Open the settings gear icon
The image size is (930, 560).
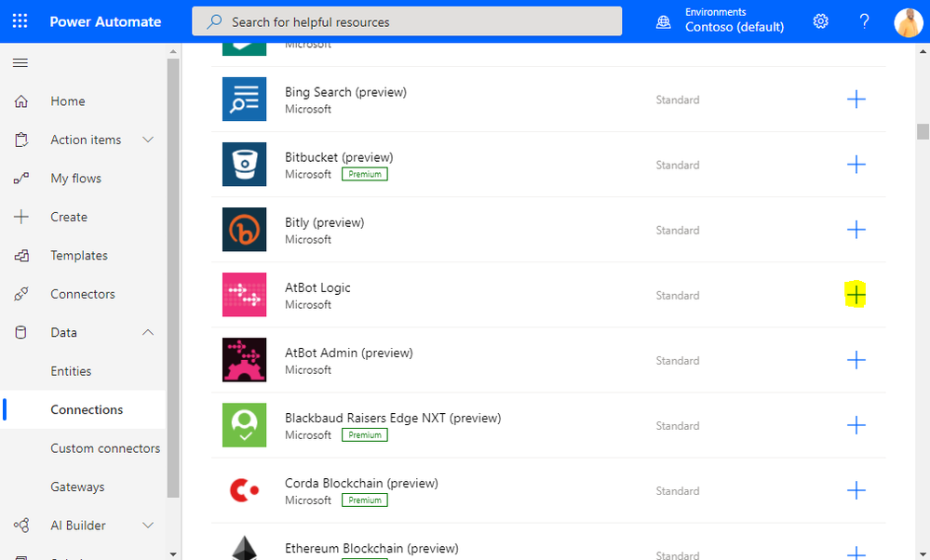click(x=820, y=21)
